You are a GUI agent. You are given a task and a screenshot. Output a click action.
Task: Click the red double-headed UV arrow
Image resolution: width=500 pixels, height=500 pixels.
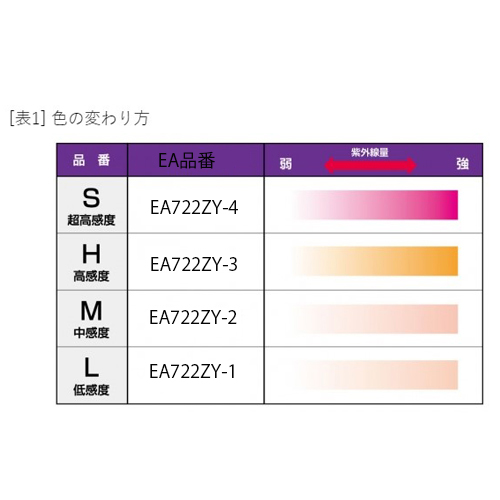pos(370,165)
